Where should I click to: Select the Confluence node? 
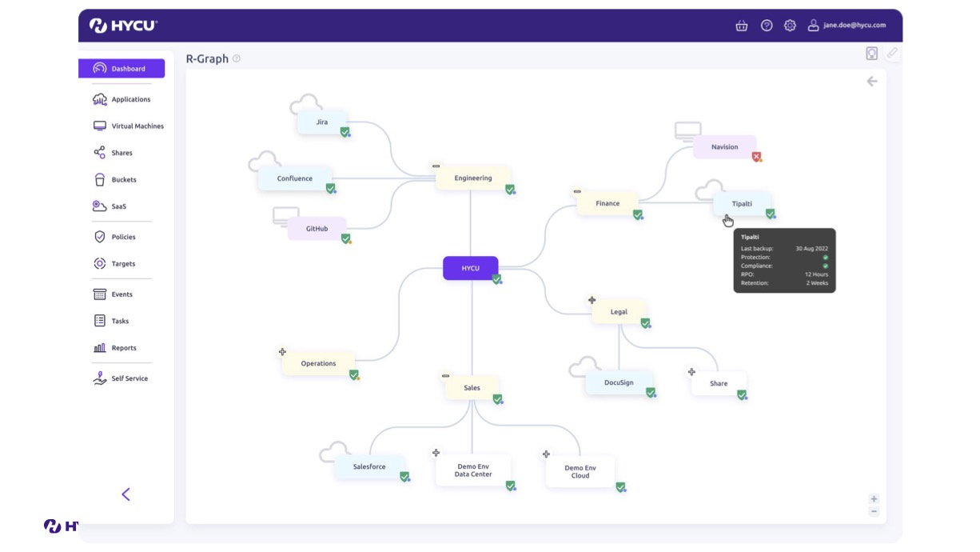tap(295, 178)
